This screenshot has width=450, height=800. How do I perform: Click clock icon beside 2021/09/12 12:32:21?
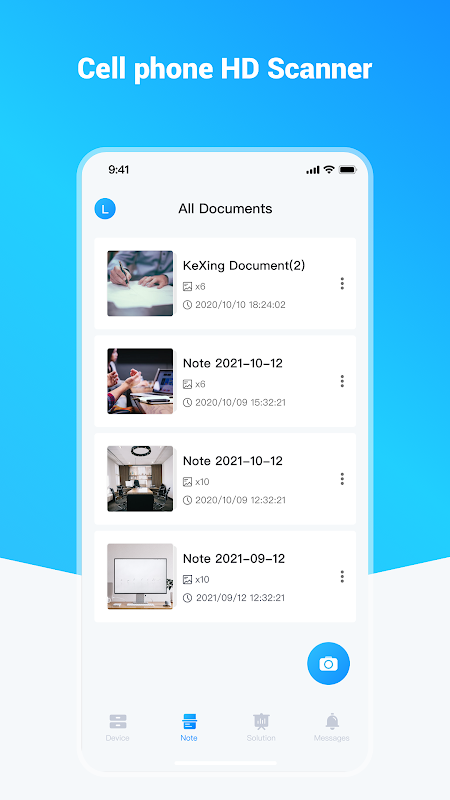click(x=187, y=598)
